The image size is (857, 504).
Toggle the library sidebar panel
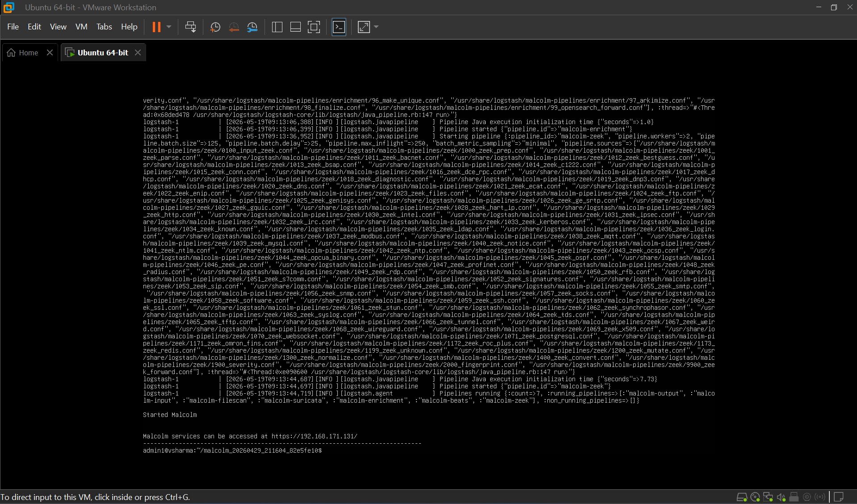click(277, 27)
